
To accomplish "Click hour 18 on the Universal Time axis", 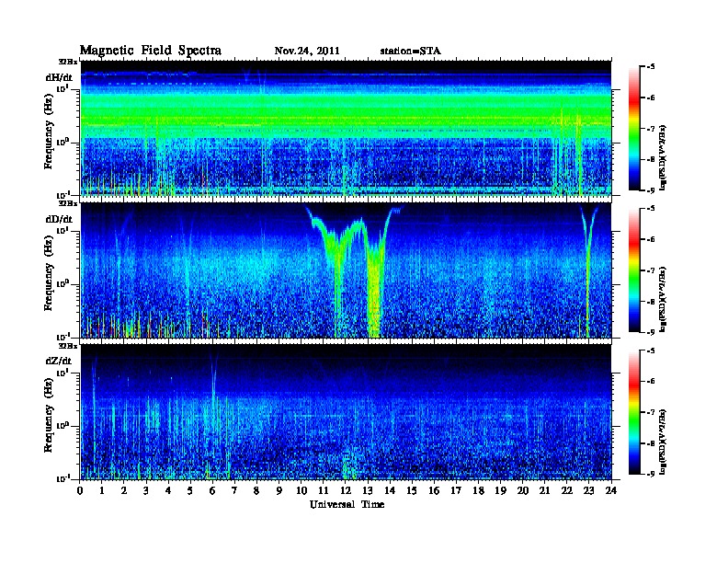I will coord(478,491).
